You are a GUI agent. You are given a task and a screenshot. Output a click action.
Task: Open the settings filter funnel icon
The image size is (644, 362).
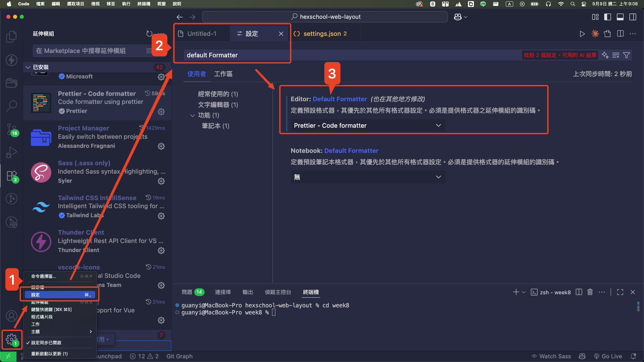(626, 55)
